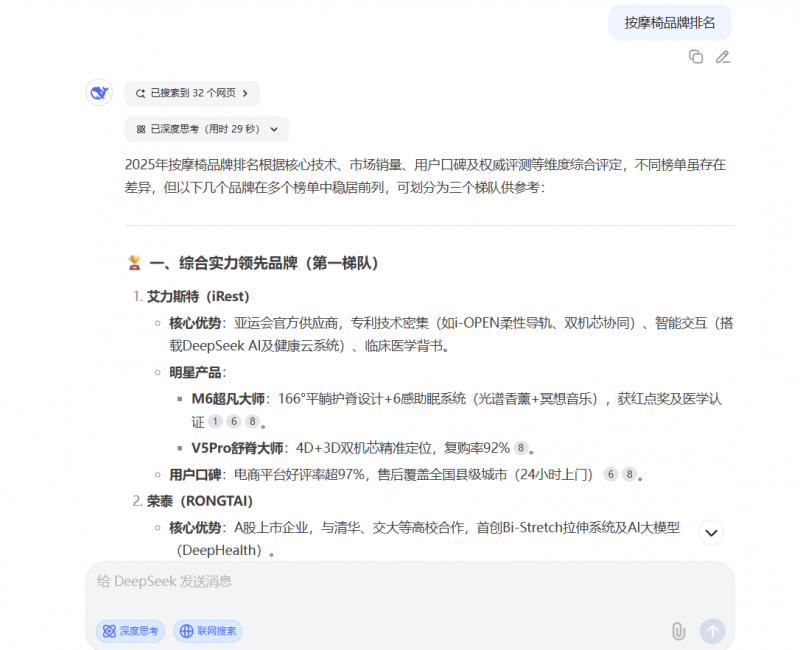The width and height of the screenshot is (800, 650).
Task: Enable 深度思考 deep thinking mode
Action: [130, 631]
